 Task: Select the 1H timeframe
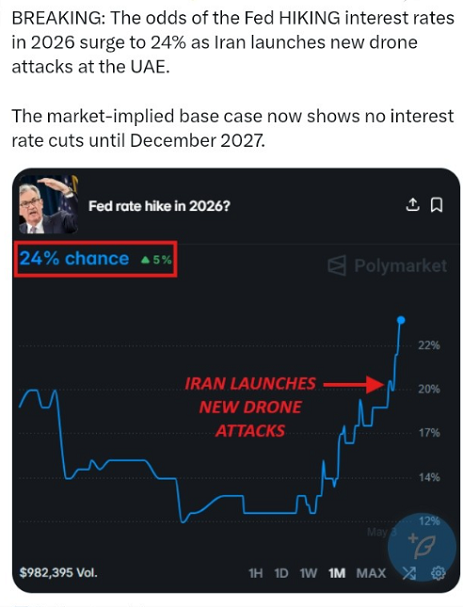(x=256, y=573)
